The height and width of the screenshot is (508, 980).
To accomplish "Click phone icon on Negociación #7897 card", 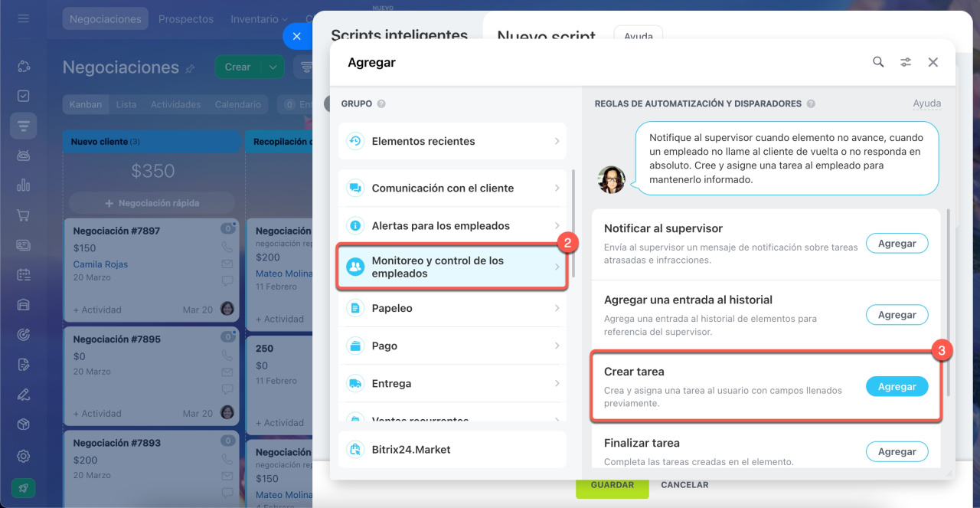I will pyautogui.click(x=227, y=247).
